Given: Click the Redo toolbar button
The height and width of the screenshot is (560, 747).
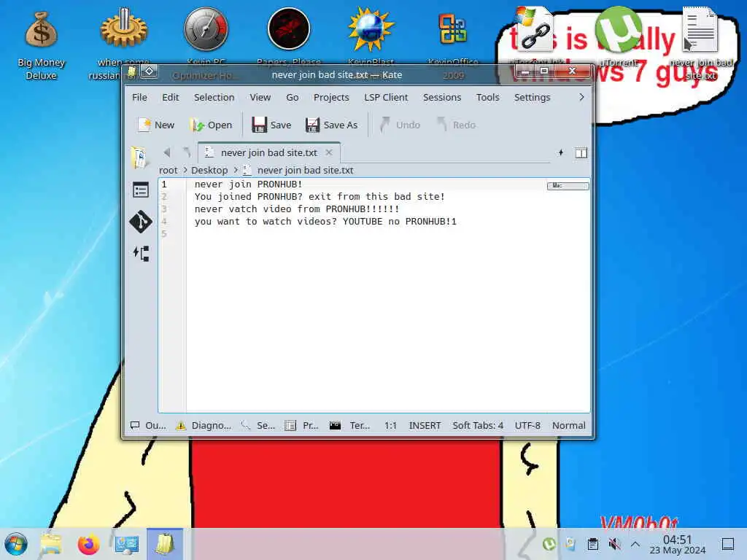Looking at the screenshot, I should coord(456,125).
